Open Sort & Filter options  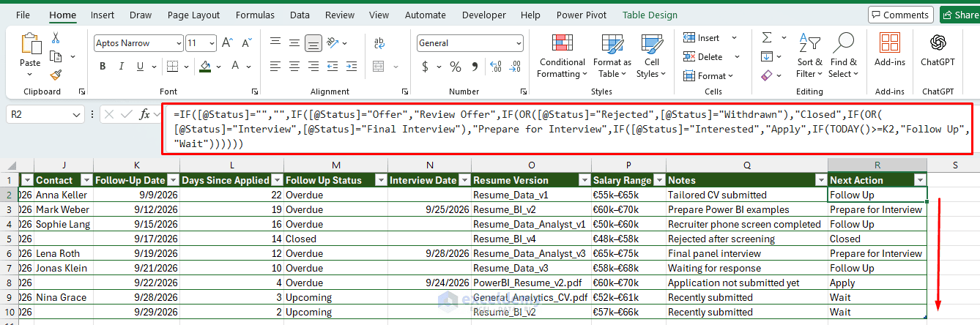pos(809,56)
